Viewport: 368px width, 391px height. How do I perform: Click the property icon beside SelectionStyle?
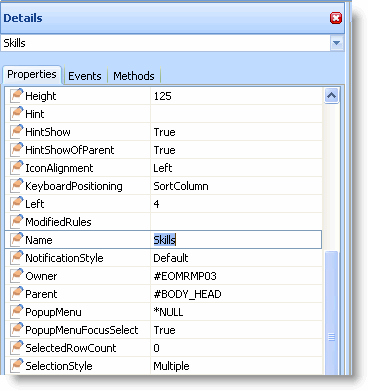click(16, 365)
